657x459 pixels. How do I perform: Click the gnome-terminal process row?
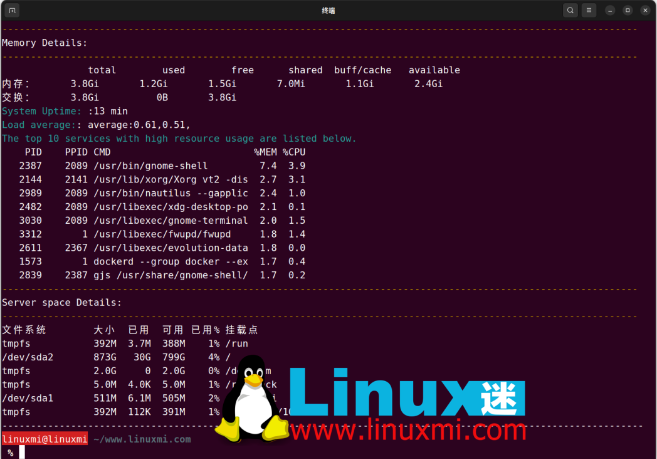click(x=162, y=220)
